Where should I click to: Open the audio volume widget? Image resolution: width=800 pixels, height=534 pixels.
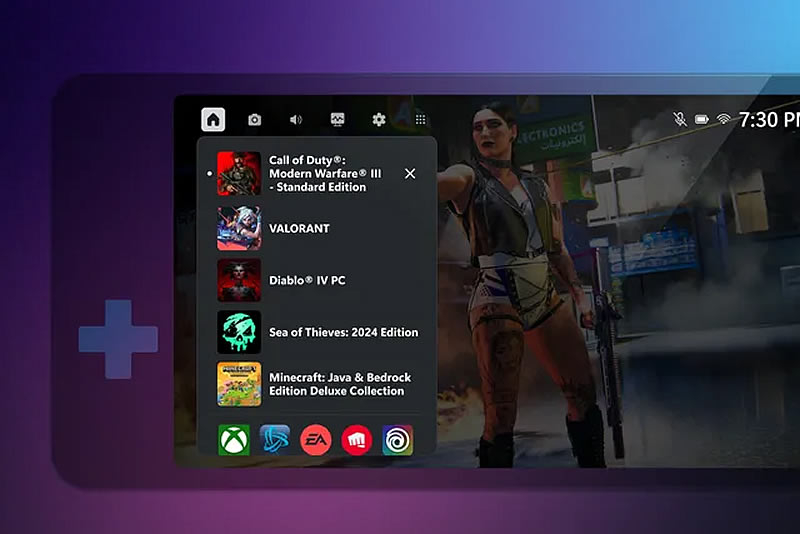coord(296,120)
